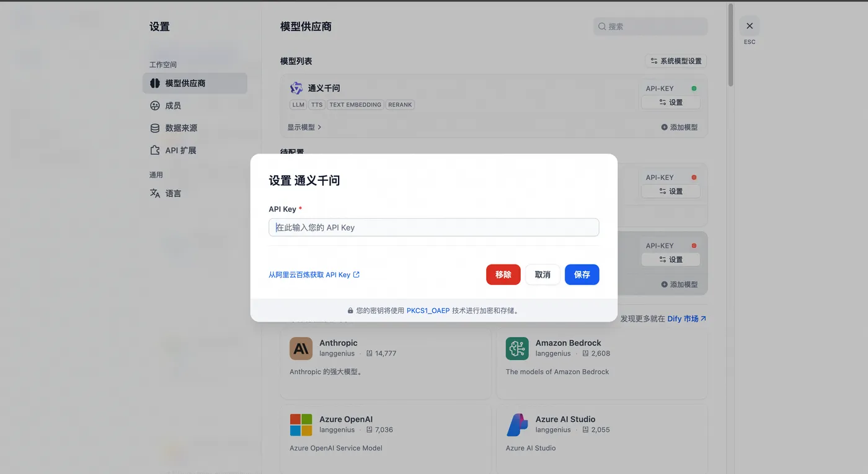Open the 成员 settings section

195,106
